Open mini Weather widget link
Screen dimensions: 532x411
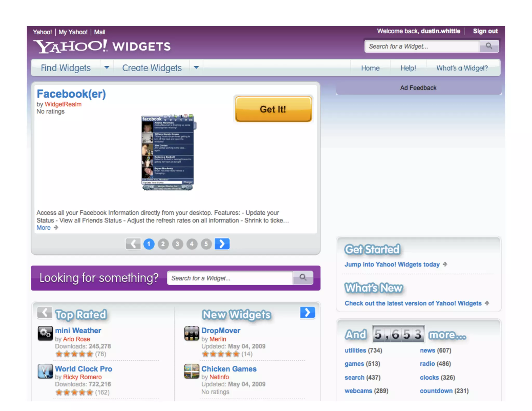pos(78,330)
